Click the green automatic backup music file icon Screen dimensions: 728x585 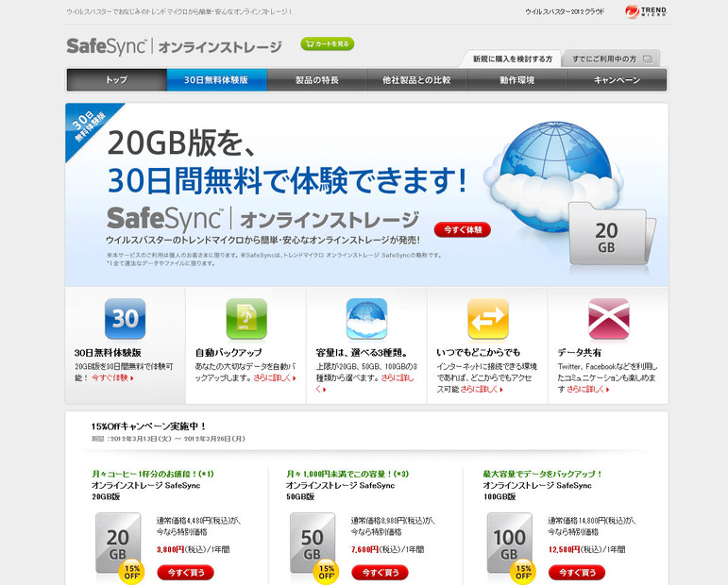[x=245, y=319]
